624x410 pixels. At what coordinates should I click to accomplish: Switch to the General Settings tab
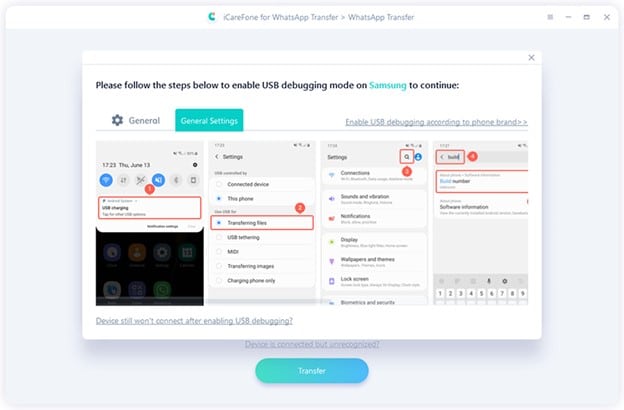[x=209, y=120]
